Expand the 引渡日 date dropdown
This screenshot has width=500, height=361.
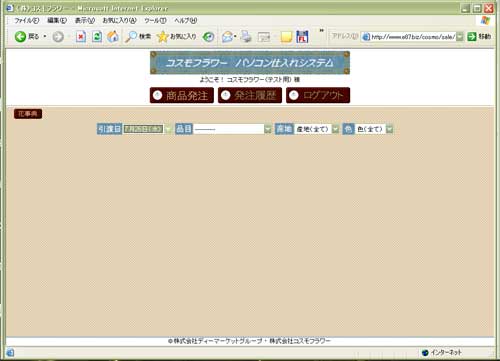pos(168,129)
